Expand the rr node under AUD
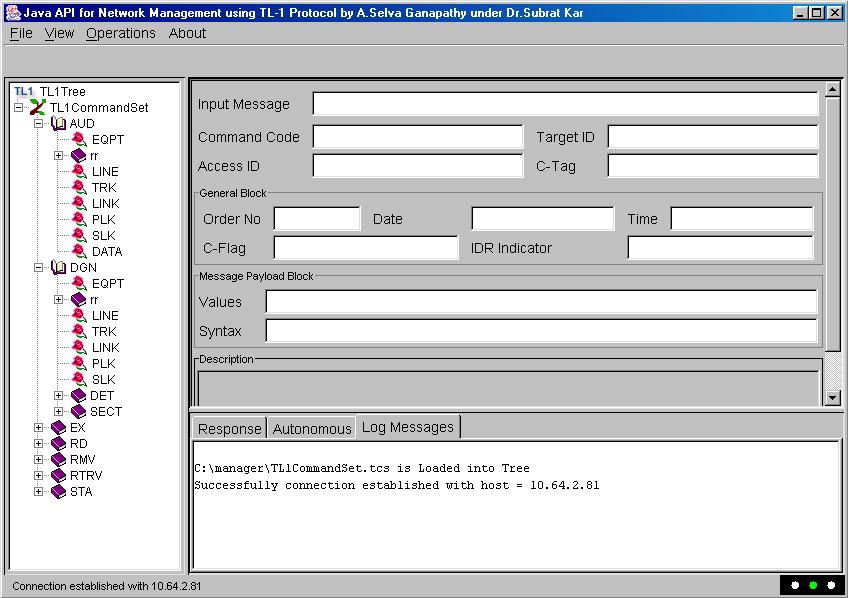Screen dimensions: 848x598 (58, 156)
